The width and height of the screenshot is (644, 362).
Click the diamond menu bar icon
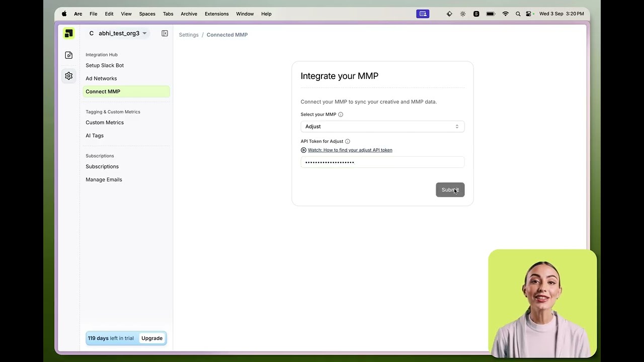click(449, 14)
